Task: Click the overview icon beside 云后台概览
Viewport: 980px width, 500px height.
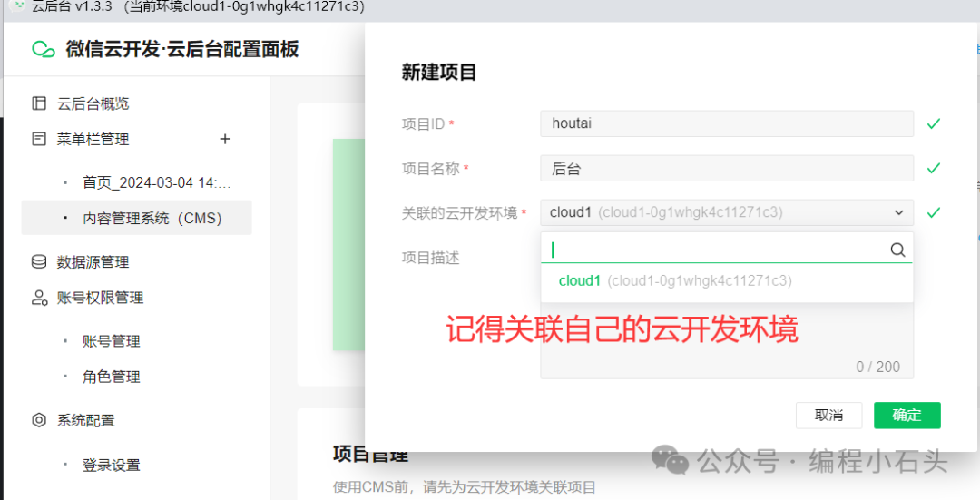Action: [x=39, y=103]
